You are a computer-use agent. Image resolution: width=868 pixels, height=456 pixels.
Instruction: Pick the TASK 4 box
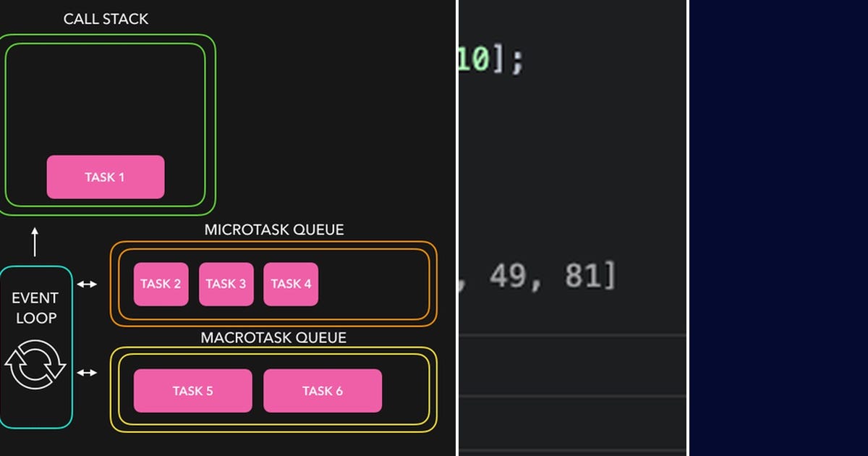[291, 284]
